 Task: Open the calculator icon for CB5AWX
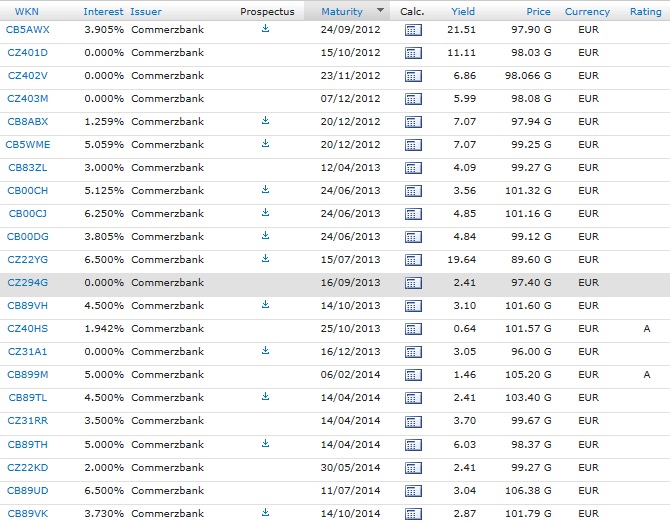[x=413, y=30]
